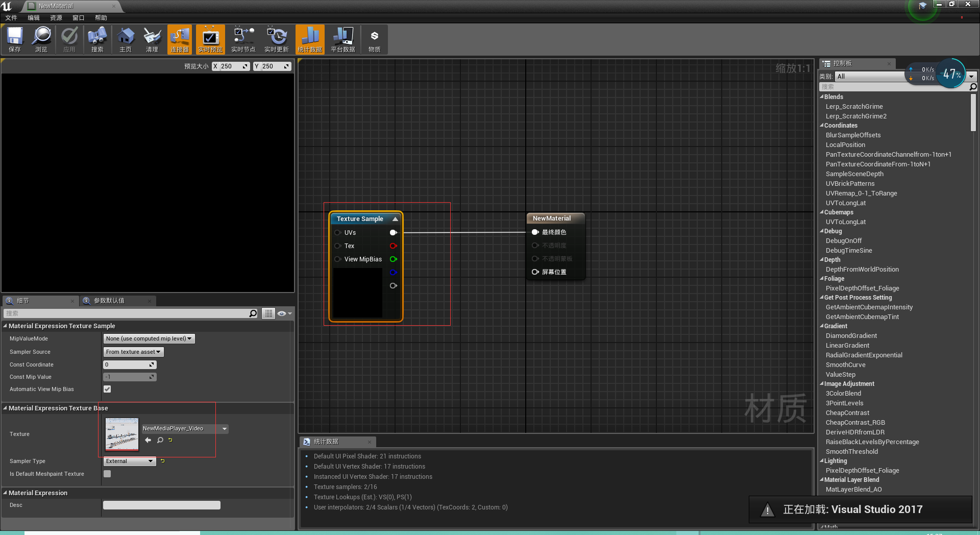This screenshot has width=980, height=535.
Task: Open the 窗口 menu
Action: coord(78,17)
